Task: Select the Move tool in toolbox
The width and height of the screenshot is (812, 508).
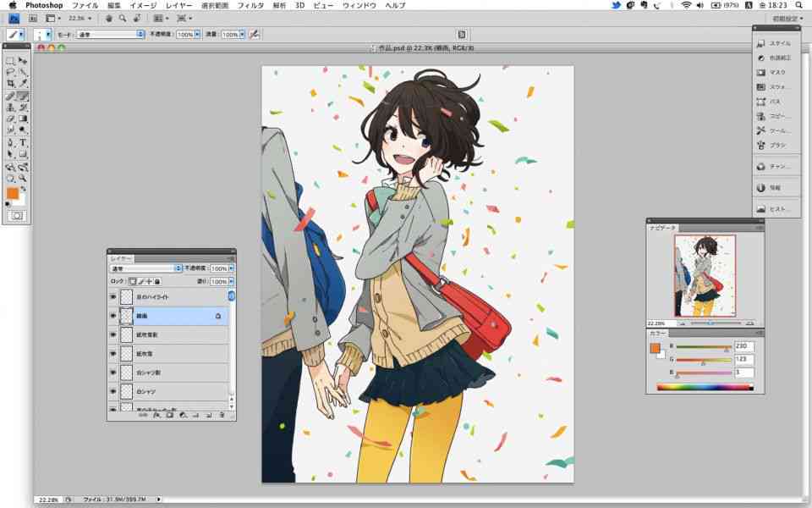Action: (x=23, y=61)
